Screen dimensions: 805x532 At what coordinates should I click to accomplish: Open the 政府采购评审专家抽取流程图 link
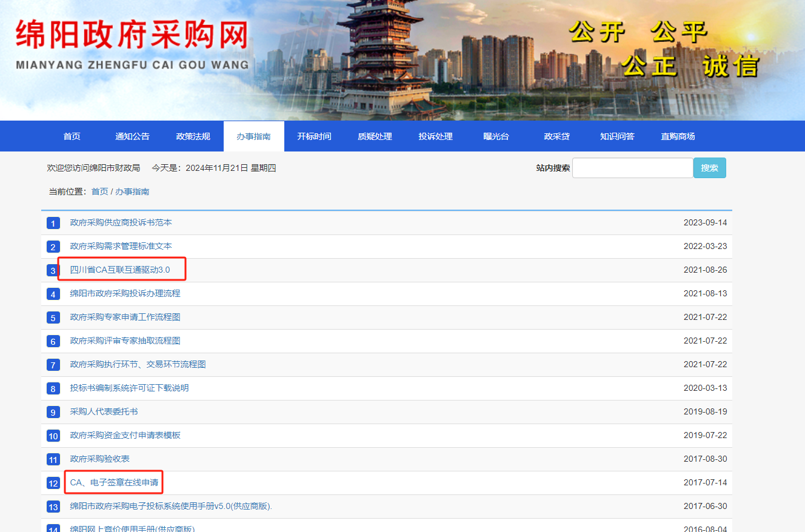click(x=125, y=341)
